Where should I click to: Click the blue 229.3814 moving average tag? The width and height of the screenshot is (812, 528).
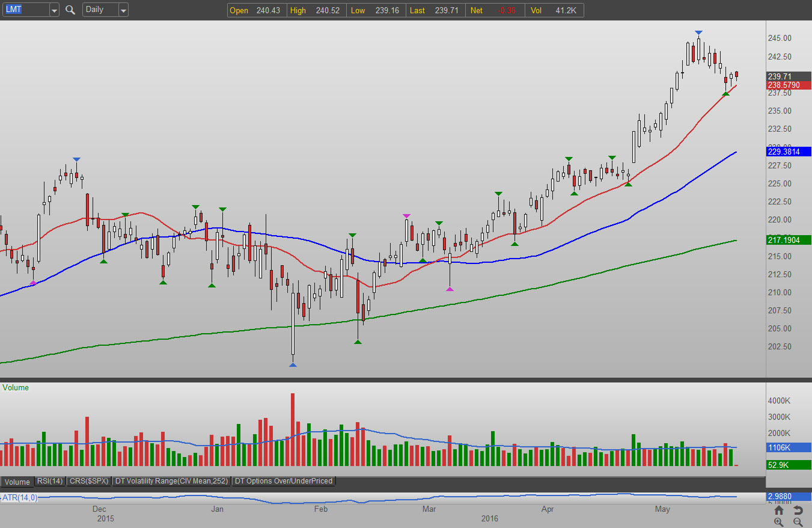coord(789,152)
